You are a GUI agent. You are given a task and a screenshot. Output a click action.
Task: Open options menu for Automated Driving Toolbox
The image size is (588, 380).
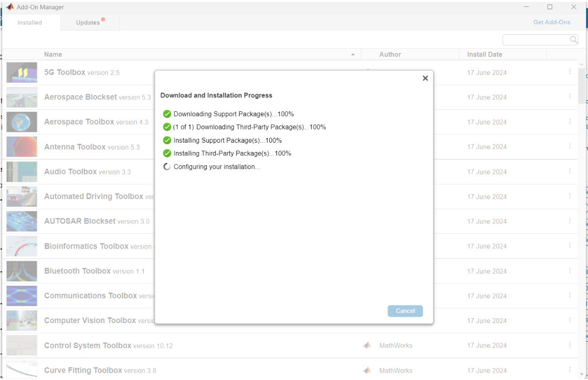[570, 196]
